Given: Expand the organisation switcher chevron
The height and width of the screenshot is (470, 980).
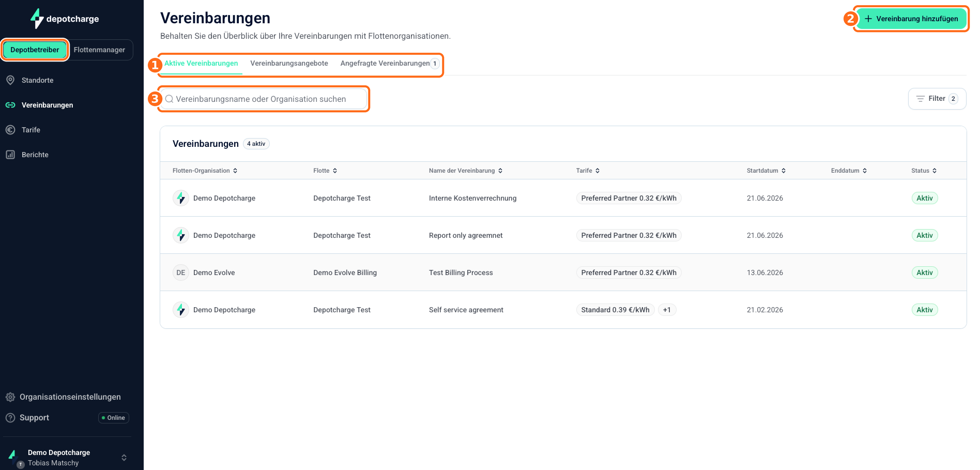Looking at the screenshot, I should coord(124,458).
